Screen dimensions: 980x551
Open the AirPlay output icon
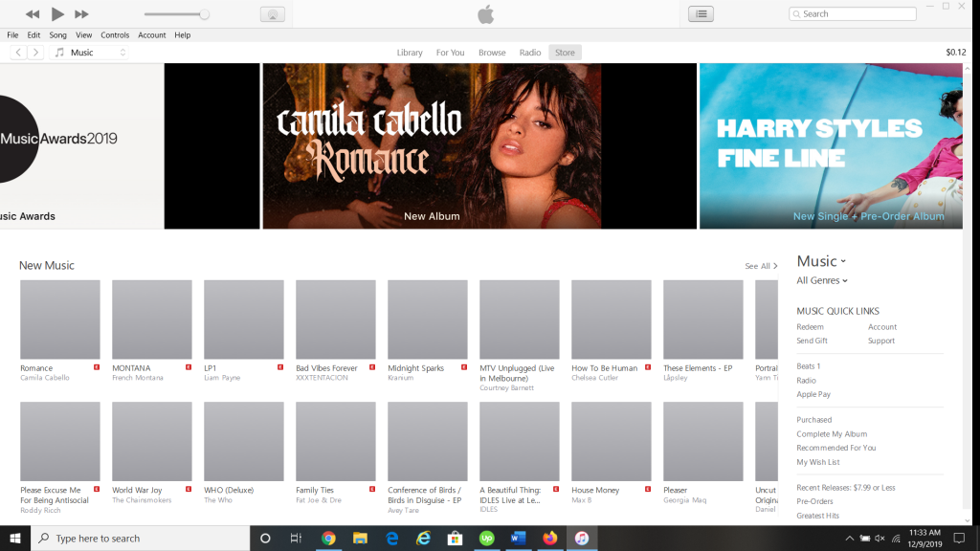click(273, 14)
